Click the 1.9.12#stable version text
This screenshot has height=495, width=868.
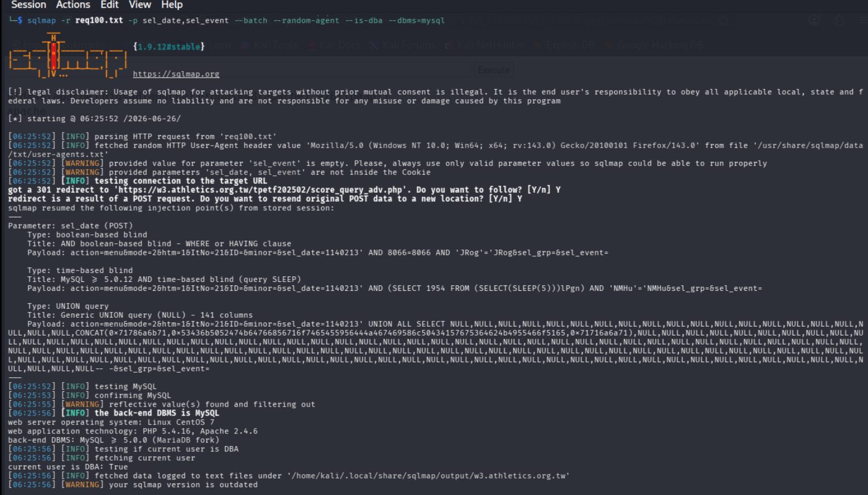coord(169,47)
